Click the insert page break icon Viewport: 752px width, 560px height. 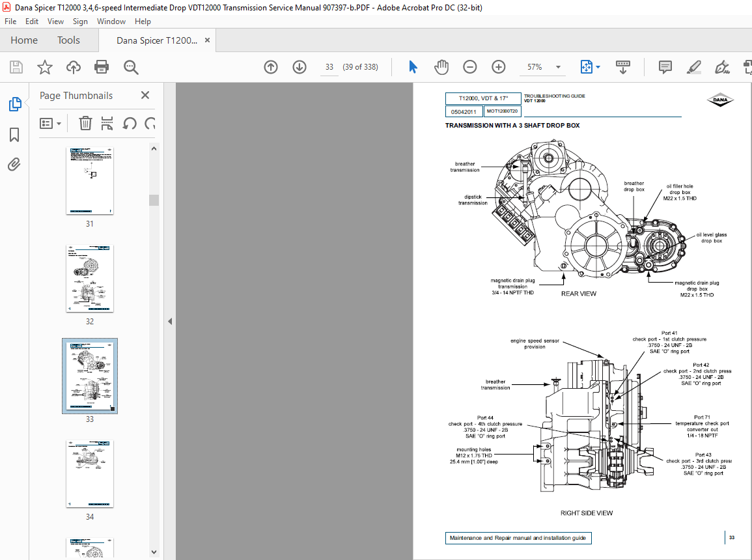point(107,123)
